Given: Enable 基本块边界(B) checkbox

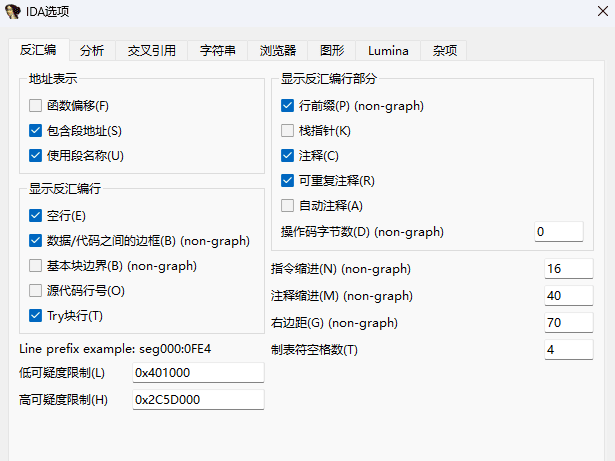Looking at the screenshot, I should (36, 266).
